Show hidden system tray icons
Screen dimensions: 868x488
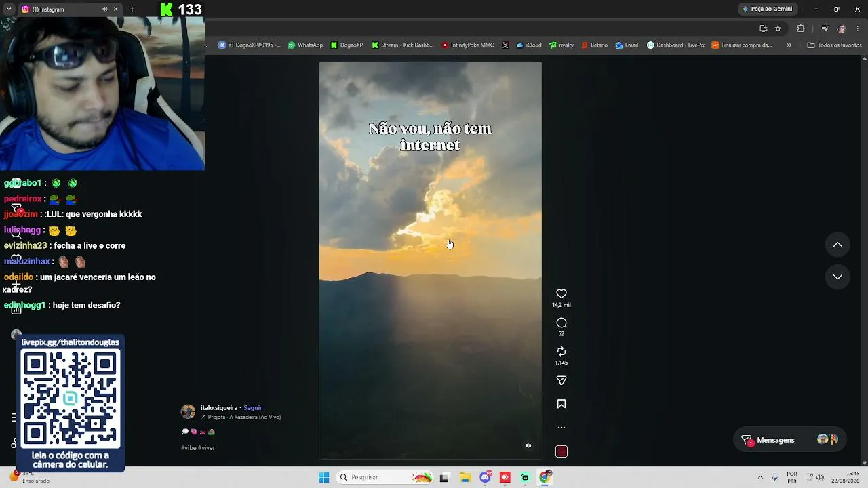[x=760, y=477]
